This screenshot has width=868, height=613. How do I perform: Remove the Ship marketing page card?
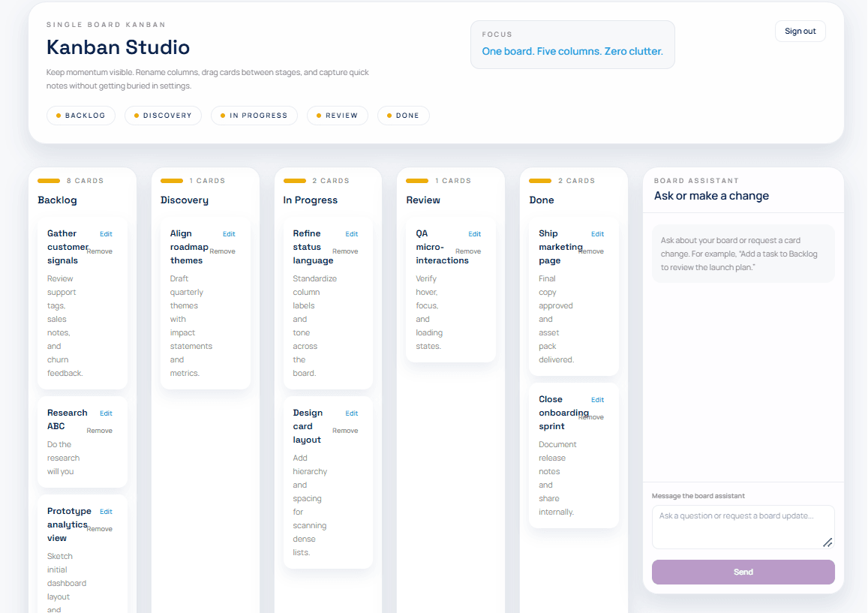pyautogui.click(x=591, y=251)
